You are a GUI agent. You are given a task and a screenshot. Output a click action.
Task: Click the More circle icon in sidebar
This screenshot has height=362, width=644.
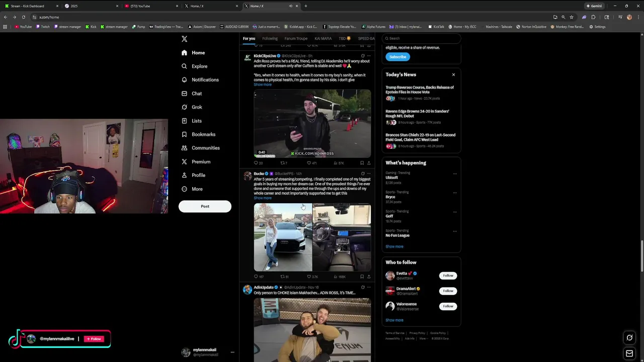(x=184, y=189)
